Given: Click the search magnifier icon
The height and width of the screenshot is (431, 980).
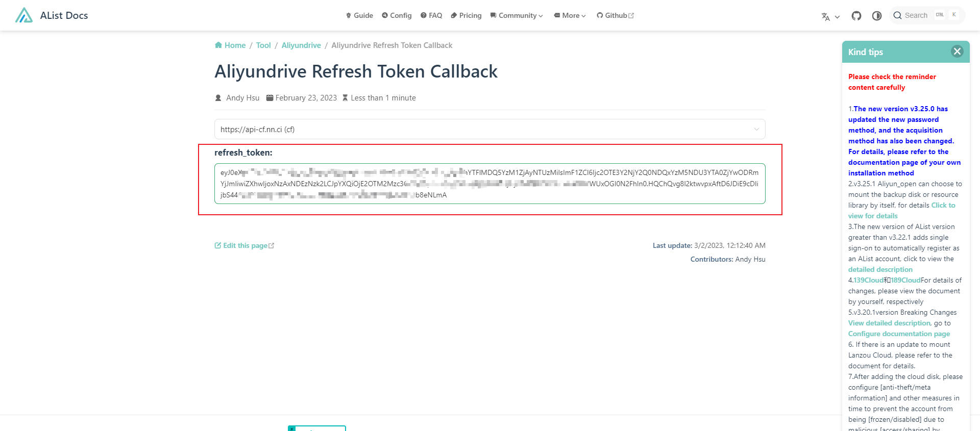Looking at the screenshot, I should click(x=897, y=15).
